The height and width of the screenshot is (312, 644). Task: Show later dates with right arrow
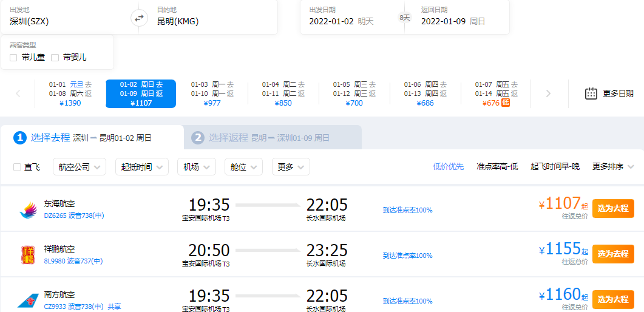click(x=548, y=93)
